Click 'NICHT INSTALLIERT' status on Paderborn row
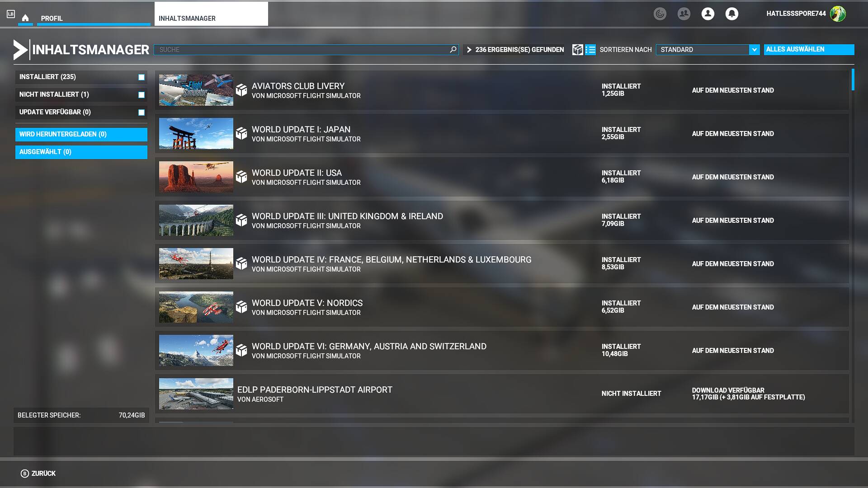 (631, 394)
